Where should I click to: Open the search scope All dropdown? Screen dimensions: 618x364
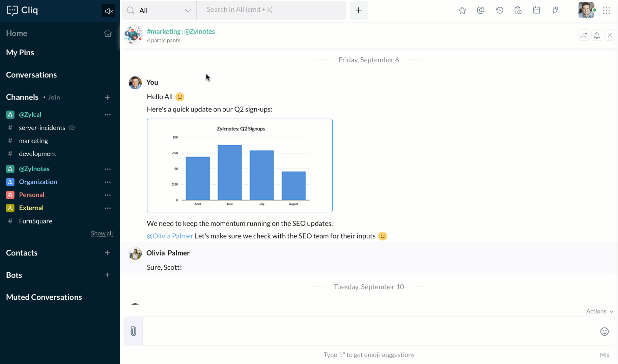[159, 10]
